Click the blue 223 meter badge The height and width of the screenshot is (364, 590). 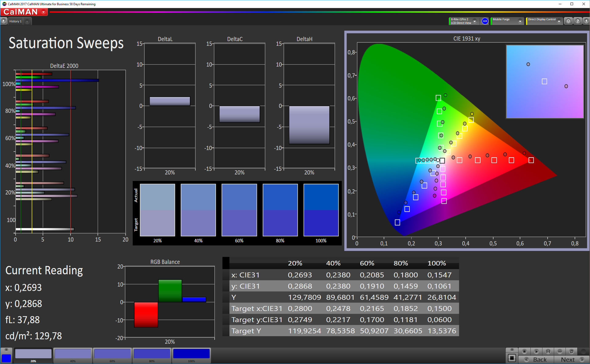(485, 21)
